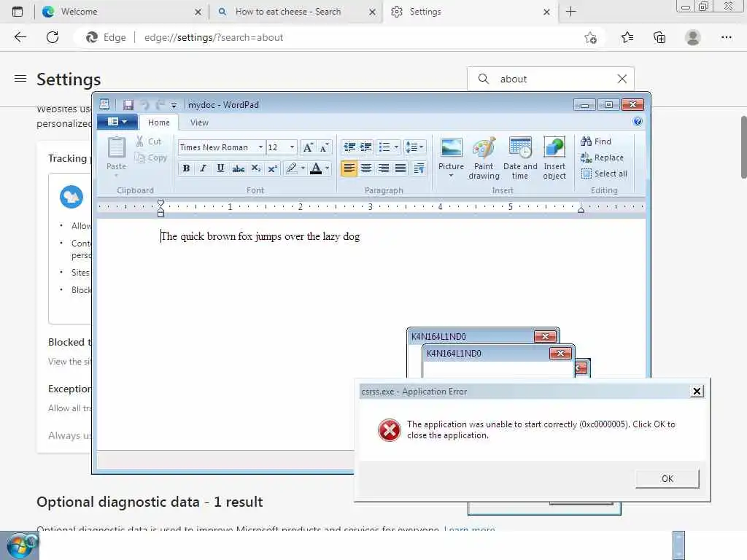The height and width of the screenshot is (560, 747).
Task: Apply the text highlight color
Action: click(292, 168)
